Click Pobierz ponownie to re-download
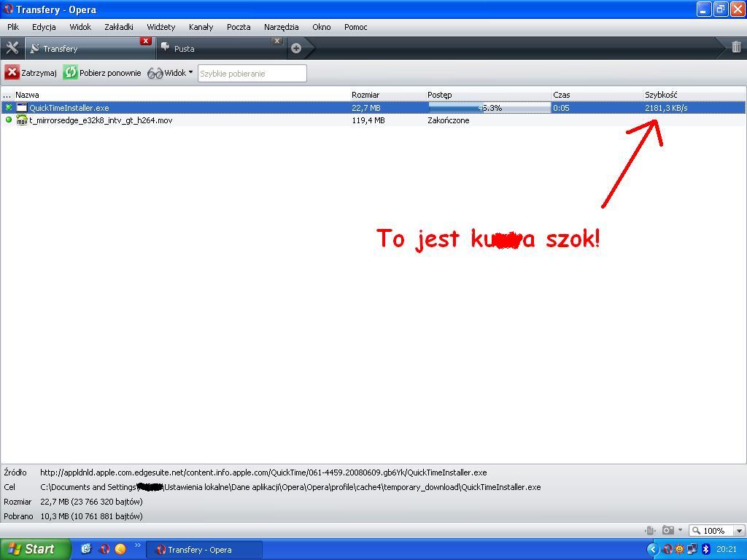 click(x=102, y=73)
